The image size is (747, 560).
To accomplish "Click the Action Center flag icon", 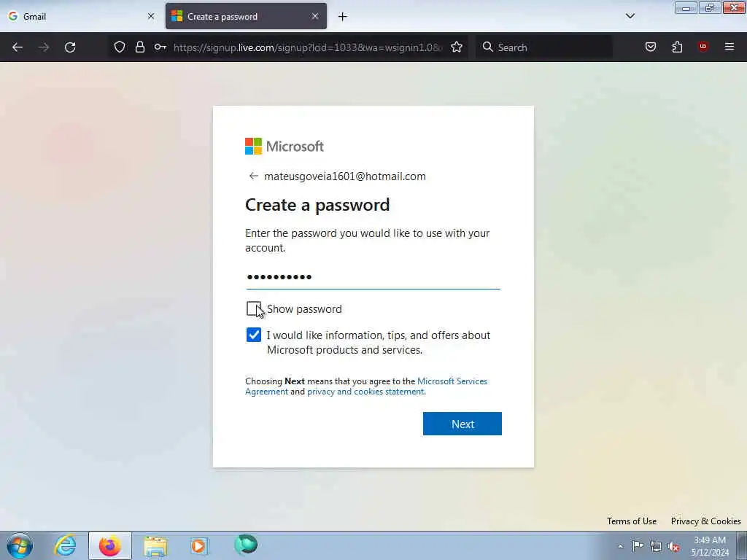I will click(x=638, y=545).
